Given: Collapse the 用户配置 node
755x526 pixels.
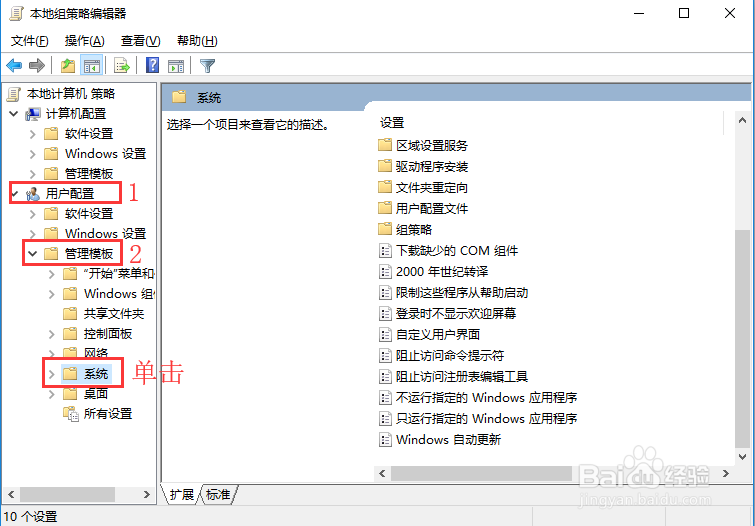Looking at the screenshot, I should tap(14, 194).
